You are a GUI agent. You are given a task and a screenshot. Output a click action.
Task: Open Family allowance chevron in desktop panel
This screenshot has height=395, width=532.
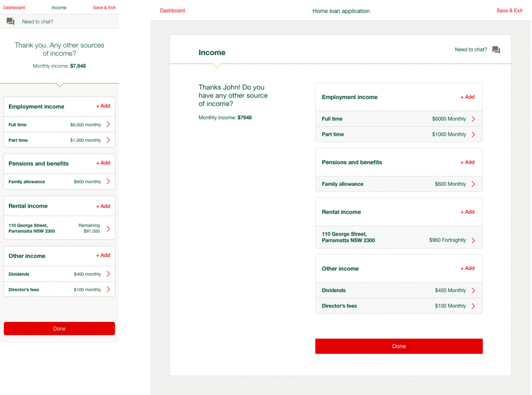473,184
